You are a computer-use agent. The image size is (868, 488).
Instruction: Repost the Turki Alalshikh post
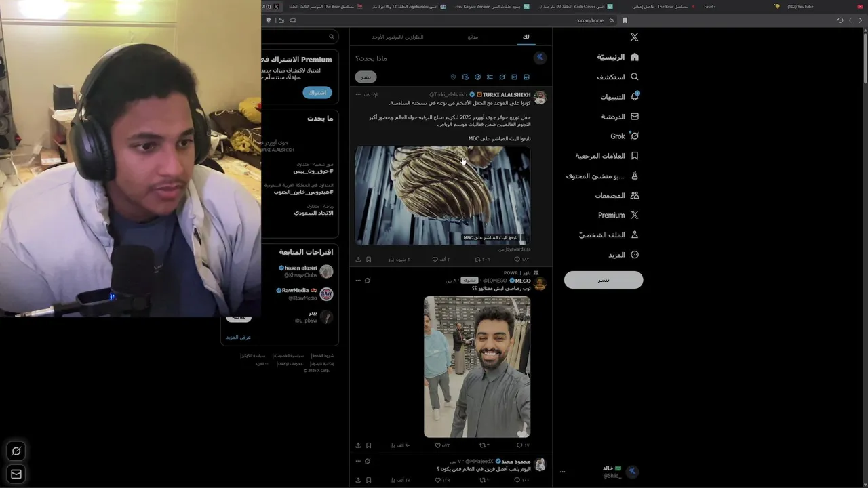[x=481, y=259]
